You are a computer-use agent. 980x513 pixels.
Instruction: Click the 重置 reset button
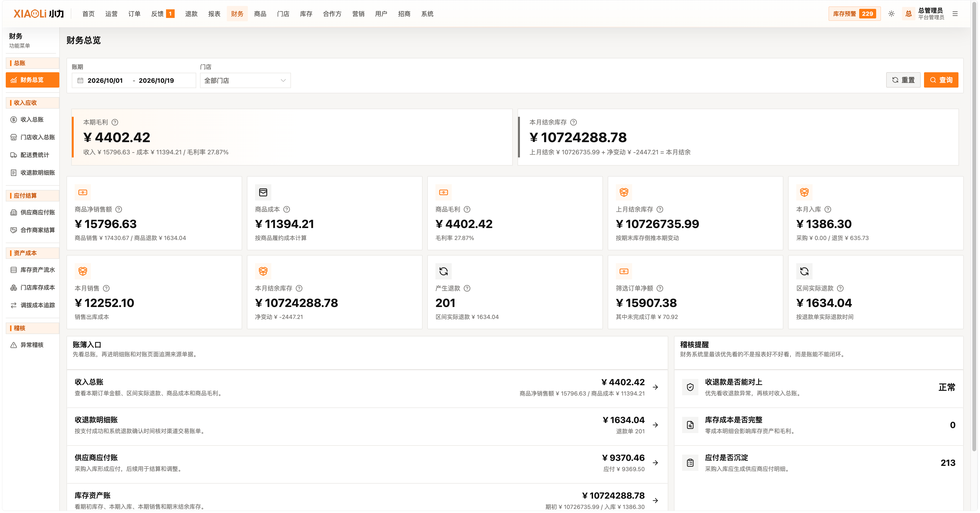[x=903, y=80]
